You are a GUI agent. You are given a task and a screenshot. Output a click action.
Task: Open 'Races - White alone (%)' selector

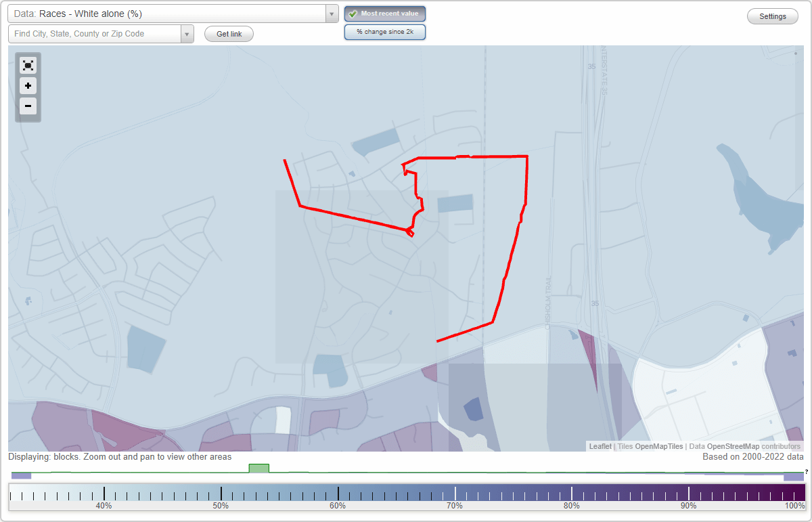[169, 13]
